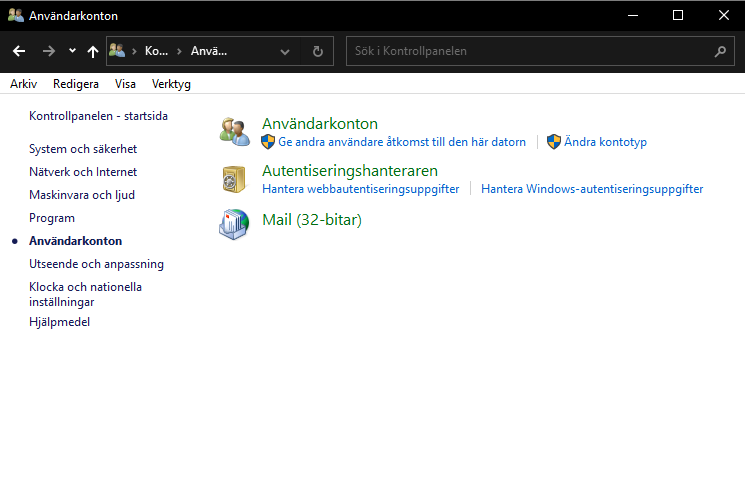Open Hjälpmedel category

[59, 322]
